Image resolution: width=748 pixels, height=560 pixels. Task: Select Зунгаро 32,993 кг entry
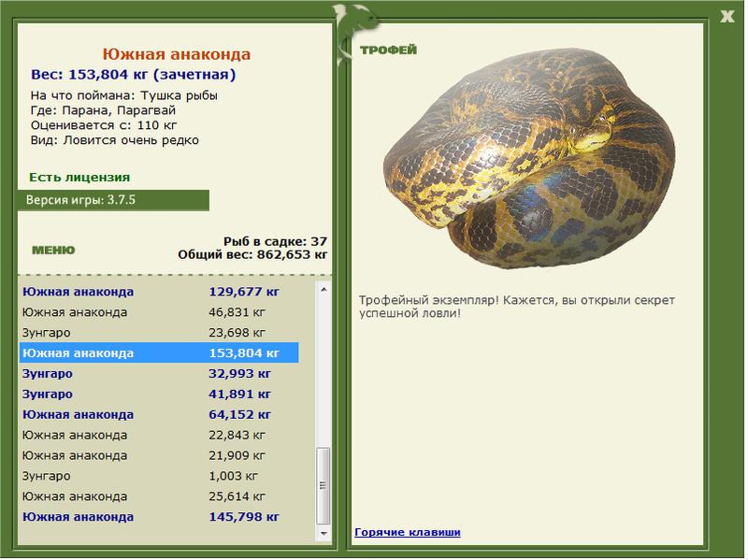coord(159,374)
